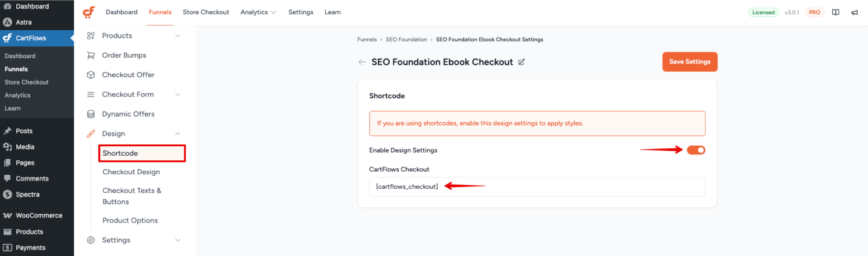Click the pencil icon to edit step title
This screenshot has height=256, width=868.
tap(521, 62)
